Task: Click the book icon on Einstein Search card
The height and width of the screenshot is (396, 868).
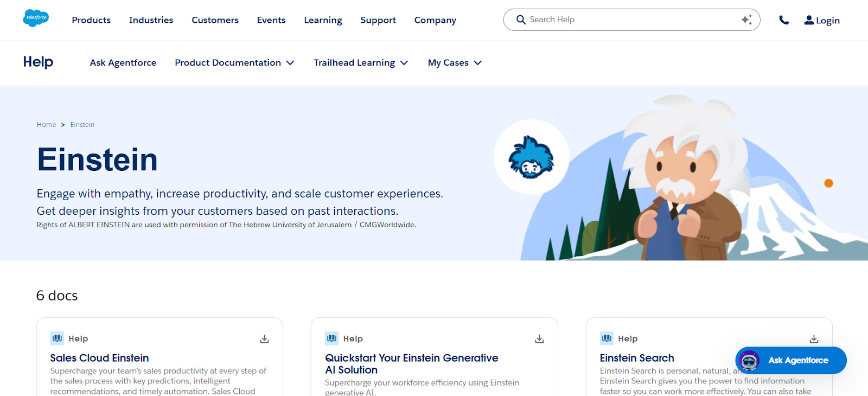Action: (607, 338)
